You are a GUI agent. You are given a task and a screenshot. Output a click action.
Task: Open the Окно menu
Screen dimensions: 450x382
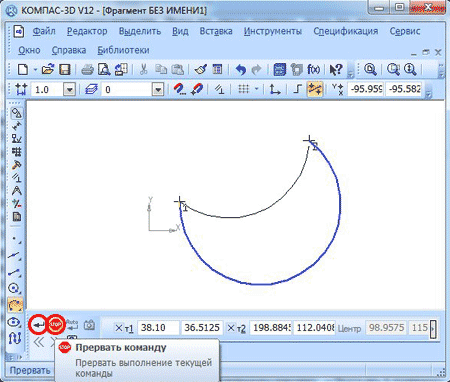29,50
